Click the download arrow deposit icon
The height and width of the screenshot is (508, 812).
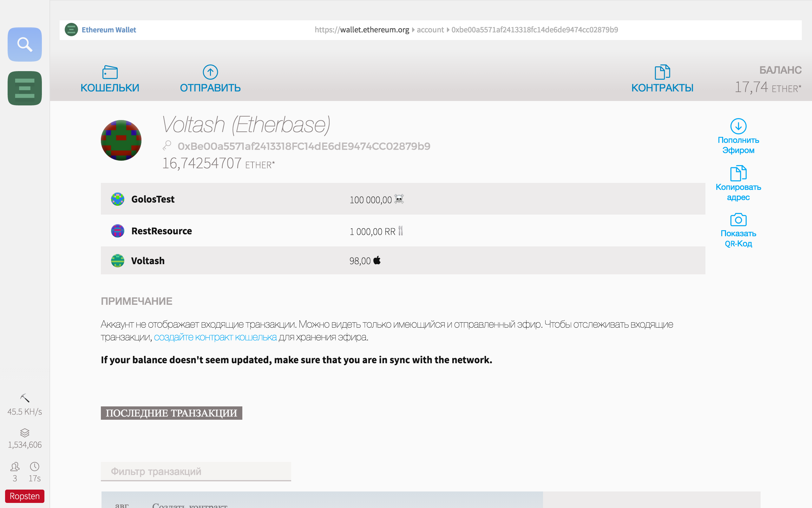[x=738, y=126]
